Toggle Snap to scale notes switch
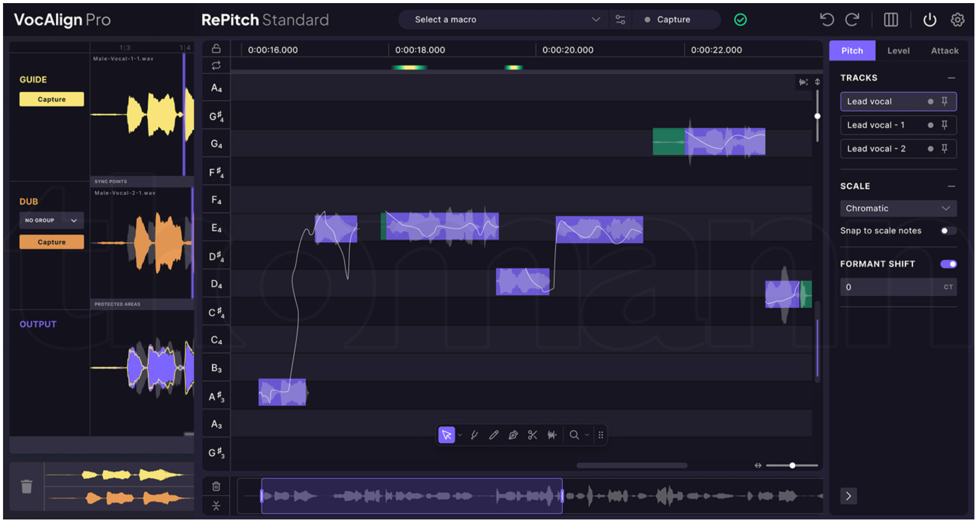The width and height of the screenshot is (980, 525). coord(948,230)
